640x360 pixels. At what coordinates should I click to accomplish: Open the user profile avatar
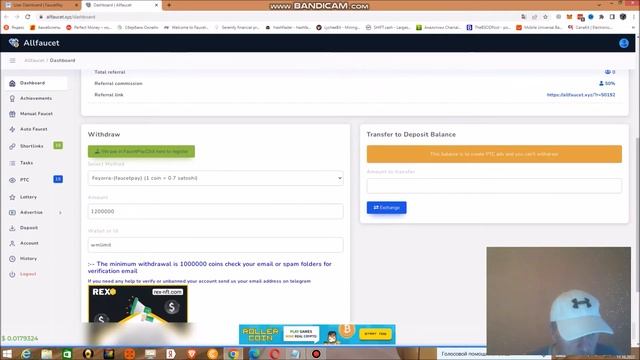click(624, 43)
